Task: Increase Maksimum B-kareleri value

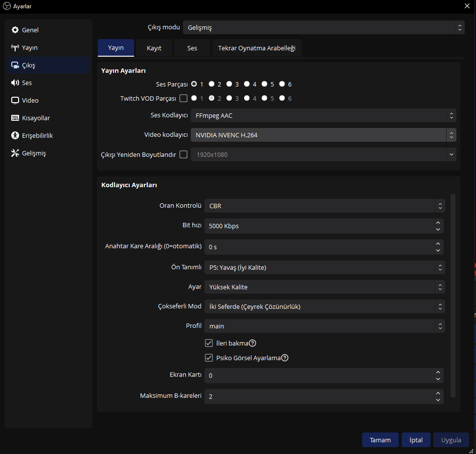Action: [438, 393]
